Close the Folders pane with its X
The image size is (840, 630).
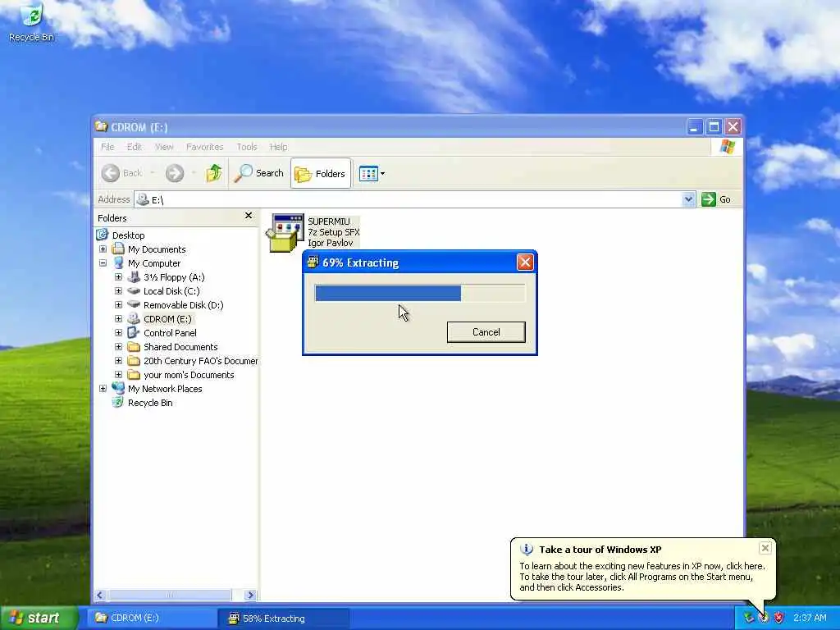(x=248, y=216)
